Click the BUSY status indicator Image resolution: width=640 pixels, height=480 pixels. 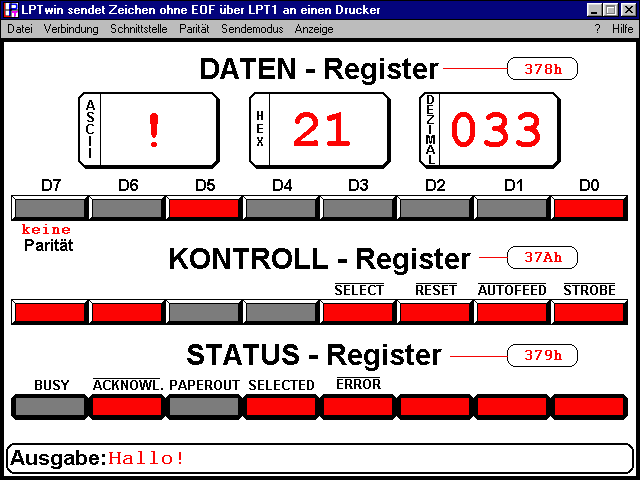(x=49, y=406)
